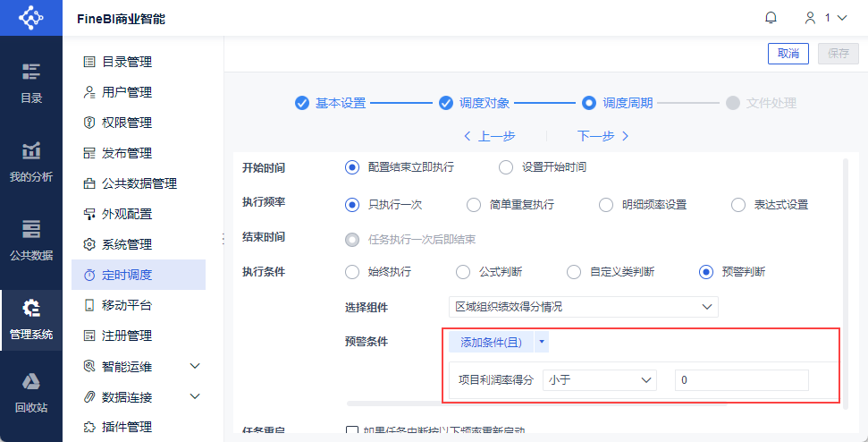868x442 pixels.
Task: Select 公式判断 execution condition
Action: 463,272
